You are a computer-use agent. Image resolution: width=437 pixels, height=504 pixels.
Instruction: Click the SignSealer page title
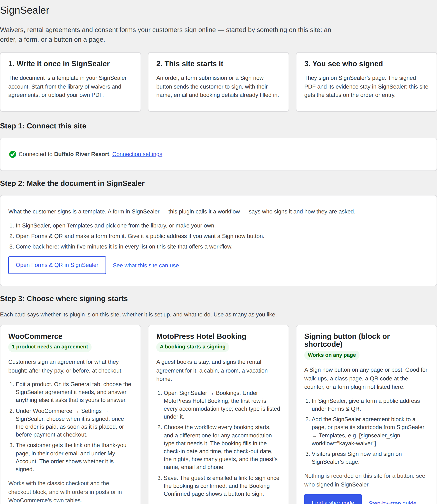25,10
